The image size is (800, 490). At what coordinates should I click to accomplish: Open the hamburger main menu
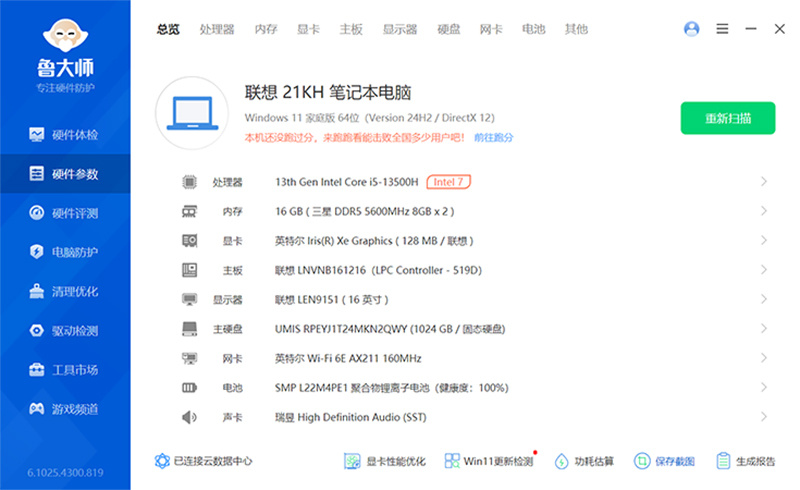pyautogui.click(x=722, y=29)
